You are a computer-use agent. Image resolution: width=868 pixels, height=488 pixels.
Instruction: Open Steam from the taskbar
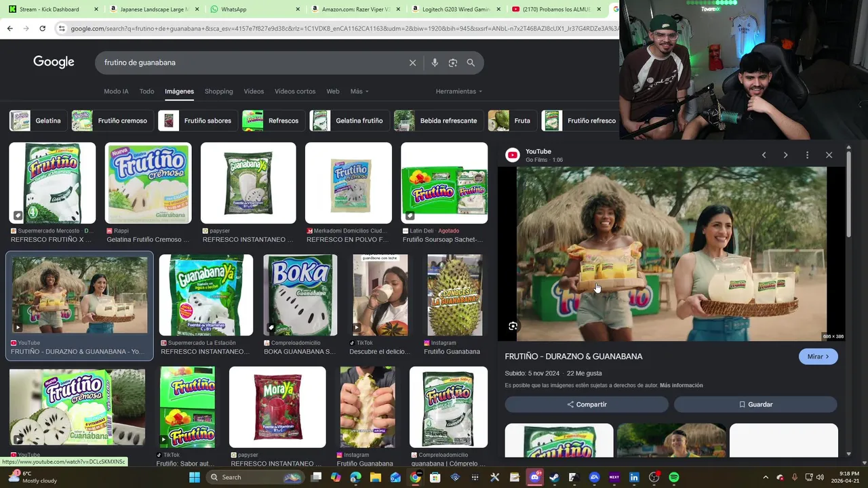tap(555, 477)
